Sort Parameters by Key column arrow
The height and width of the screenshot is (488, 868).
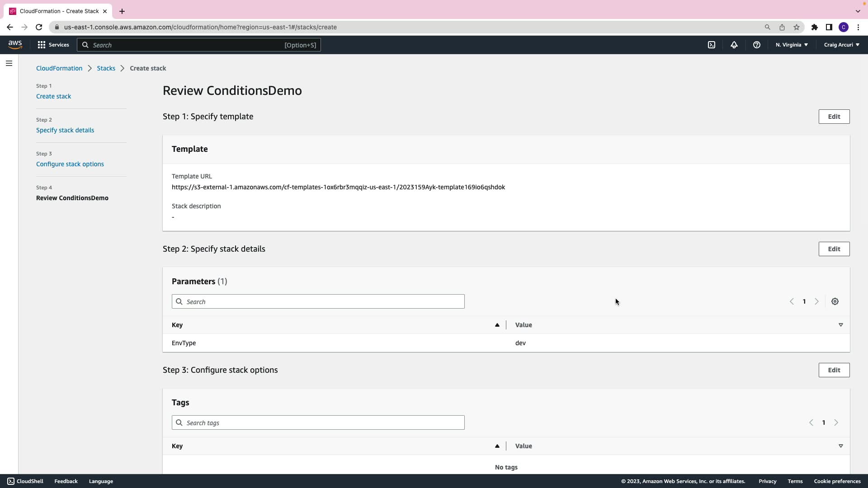click(x=497, y=325)
